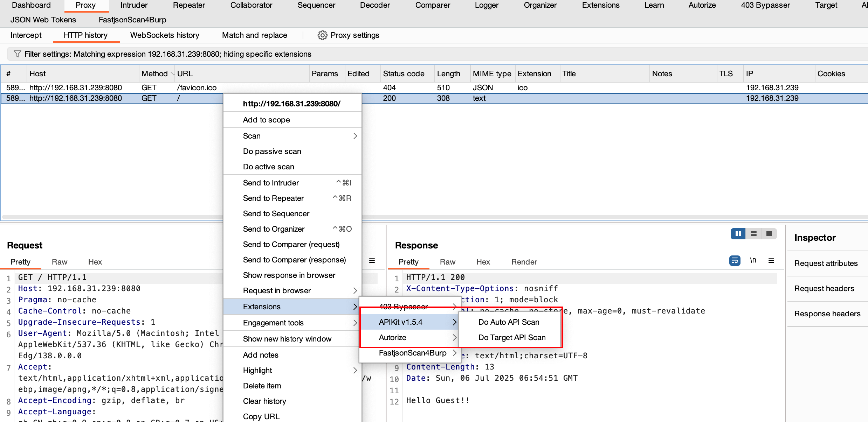
Task: Click the filter settings bar
Action: tap(438, 54)
